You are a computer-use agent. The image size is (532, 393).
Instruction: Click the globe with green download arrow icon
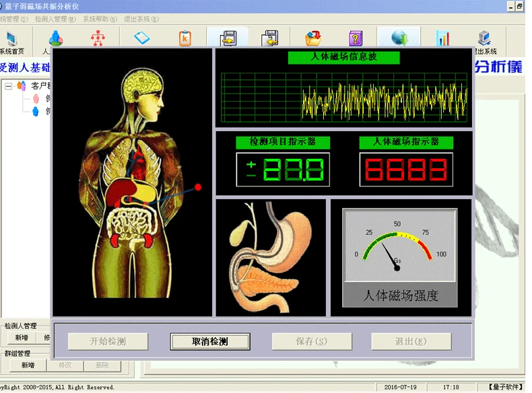click(399, 38)
